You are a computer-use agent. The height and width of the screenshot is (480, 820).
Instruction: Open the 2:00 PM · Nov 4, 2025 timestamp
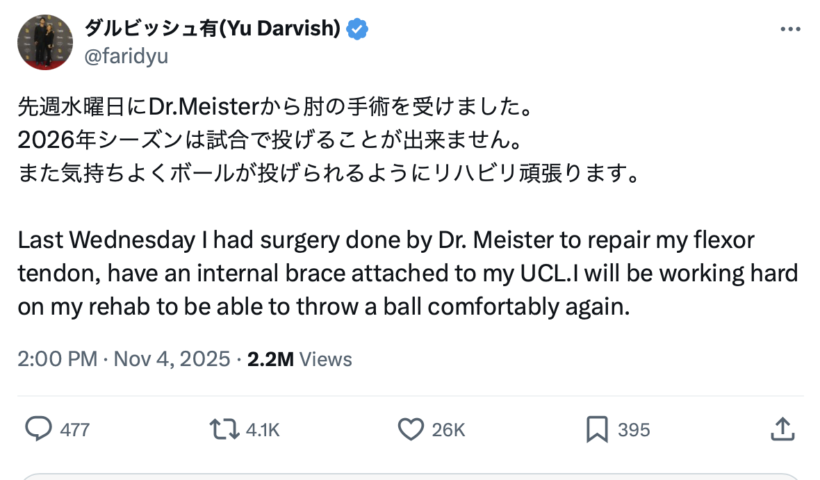pyautogui.click(x=124, y=359)
